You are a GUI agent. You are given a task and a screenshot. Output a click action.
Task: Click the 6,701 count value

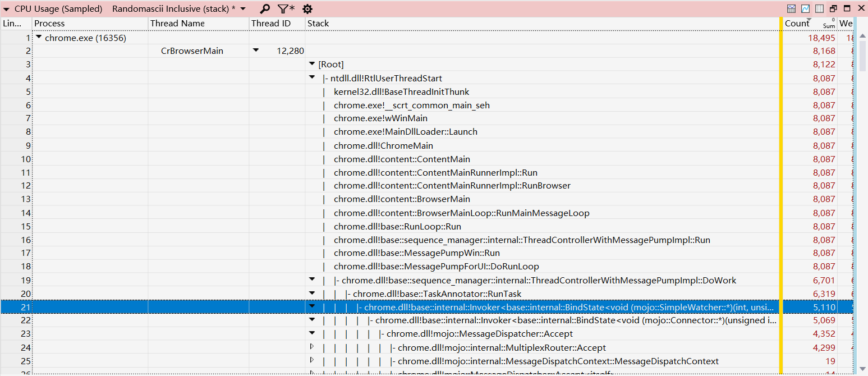(824, 280)
